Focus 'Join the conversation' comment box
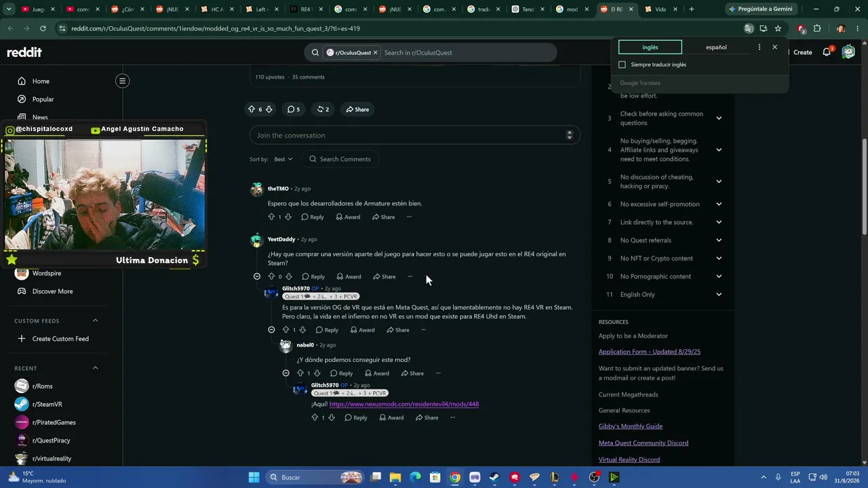Screen dimensions: 868x488 (x=415, y=135)
